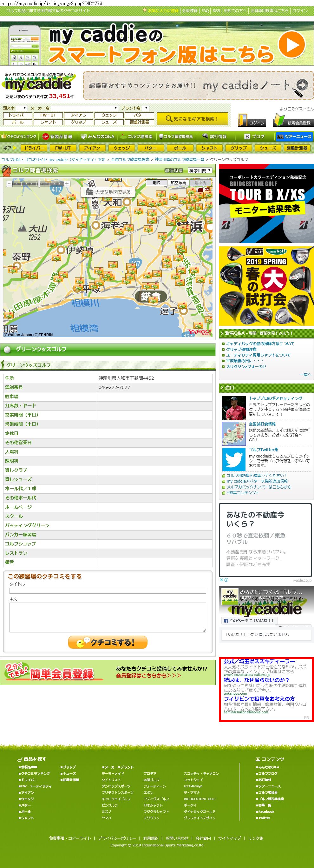Click the ウェッジ gear bar button

pyautogui.click(x=121, y=148)
